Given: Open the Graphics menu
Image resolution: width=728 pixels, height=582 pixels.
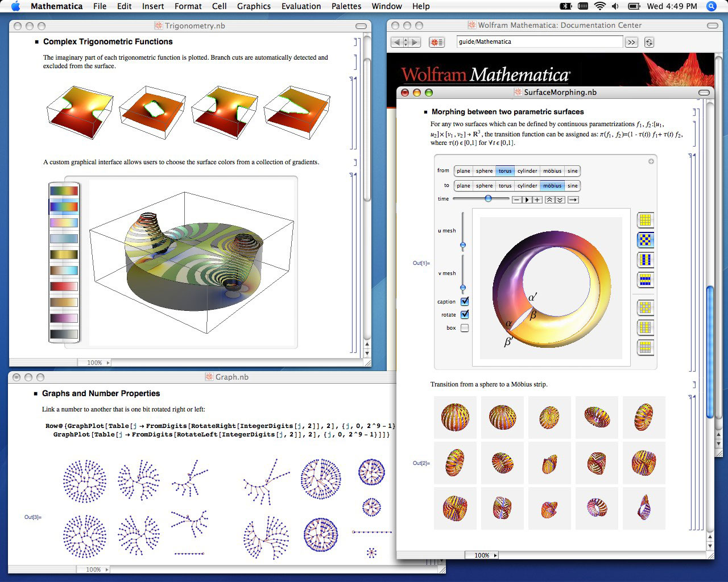Looking at the screenshot, I should 254,6.
